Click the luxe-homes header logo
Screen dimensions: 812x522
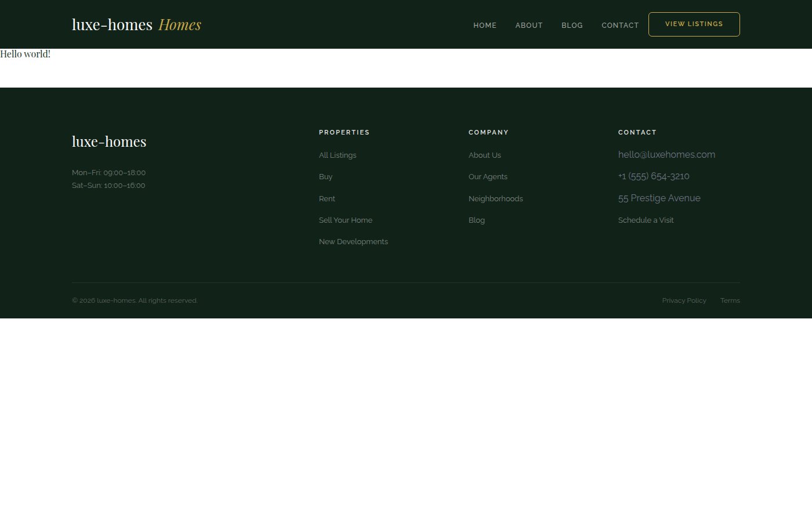point(136,24)
